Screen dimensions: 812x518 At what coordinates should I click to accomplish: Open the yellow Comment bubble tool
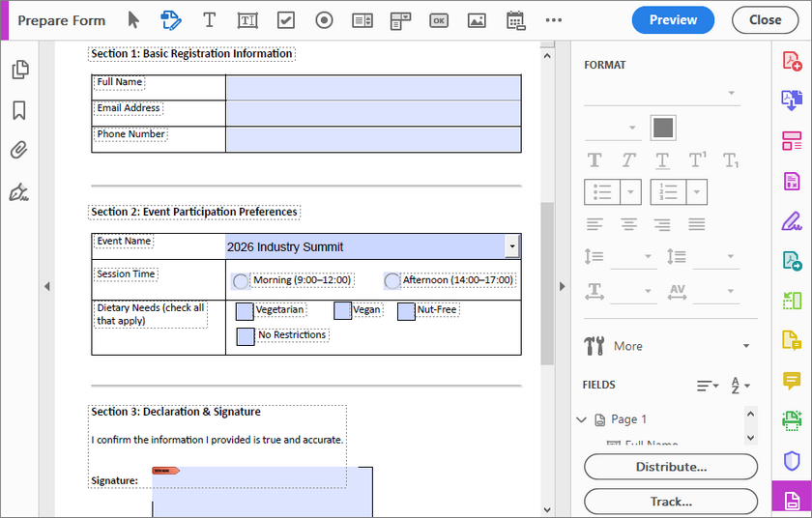(792, 381)
